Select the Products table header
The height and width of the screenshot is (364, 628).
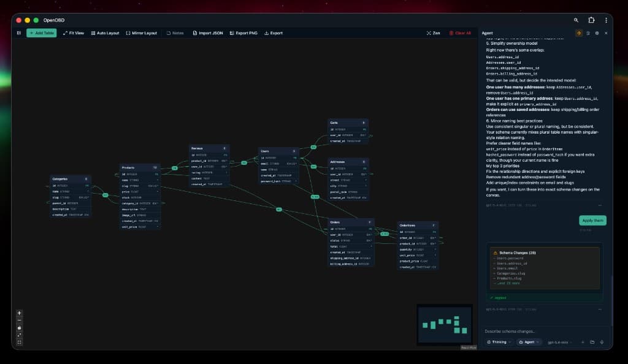tap(140, 168)
